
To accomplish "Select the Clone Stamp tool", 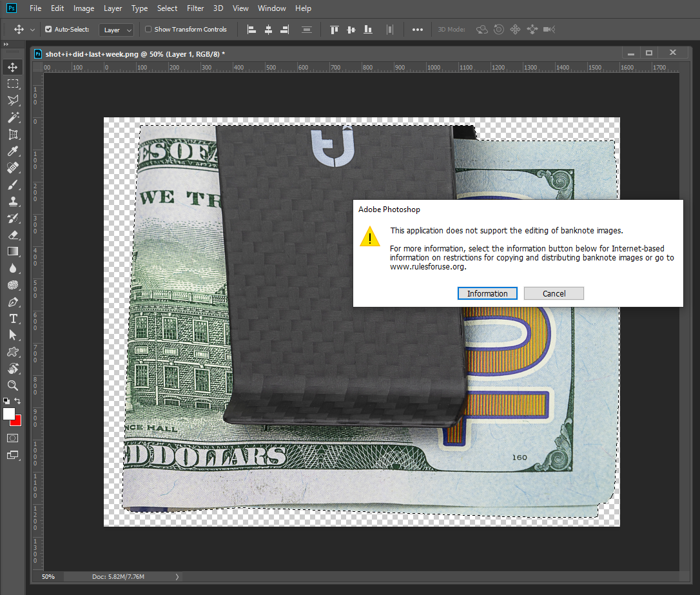I will [13, 200].
